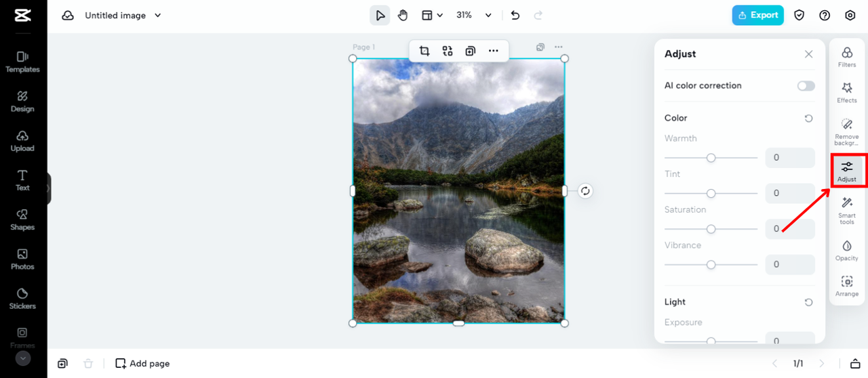
Task: Open the Templates sidebar panel
Action: (22, 62)
